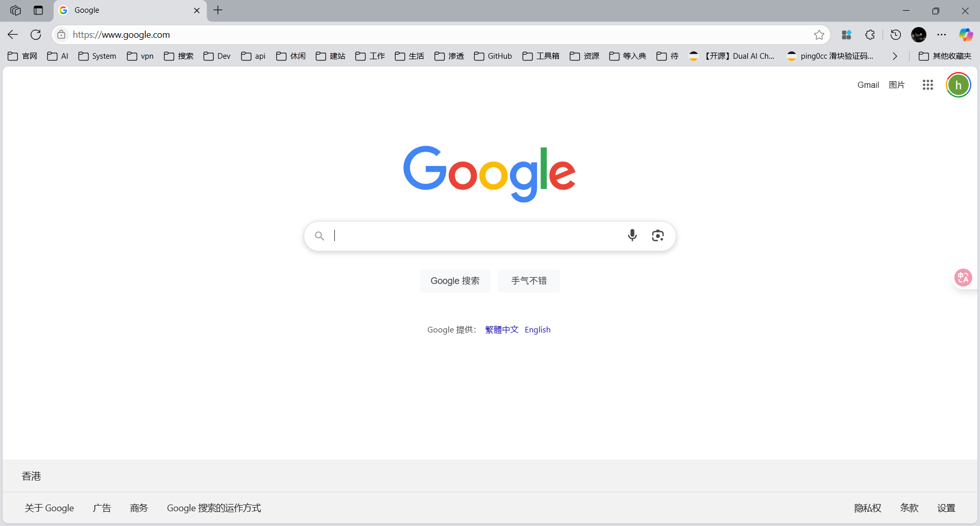Search by image with camera icon
Viewport: 980px width, 526px height.
coord(658,235)
